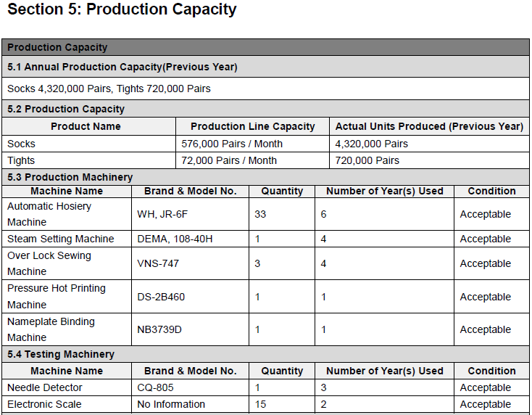Select the 5.4 Testing Machinery subheading
Image resolution: width=532 pixels, height=415 pixels.
[x=61, y=354]
